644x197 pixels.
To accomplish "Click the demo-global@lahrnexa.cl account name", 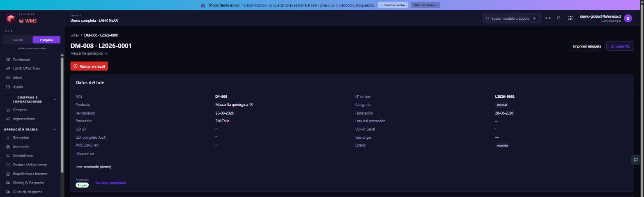I will click(x=600, y=16).
